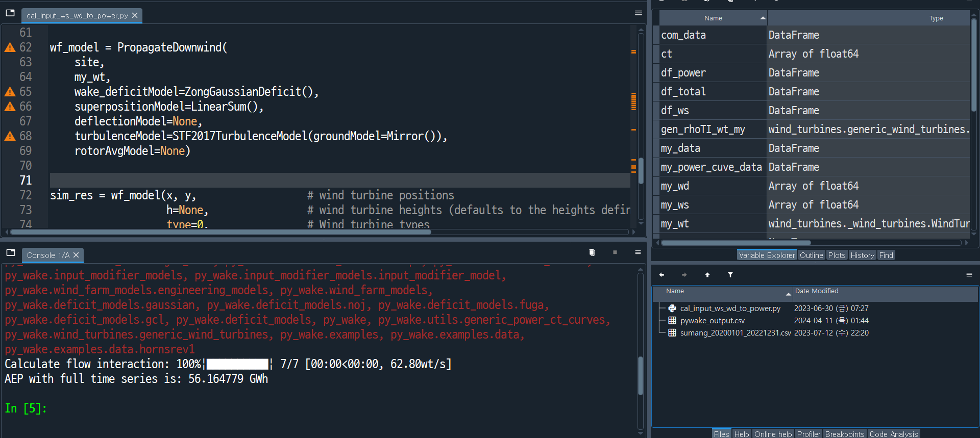Clear the console with the trash icon
Image resolution: width=980 pixels, height=438 pixels.
[x=592, y=252]
